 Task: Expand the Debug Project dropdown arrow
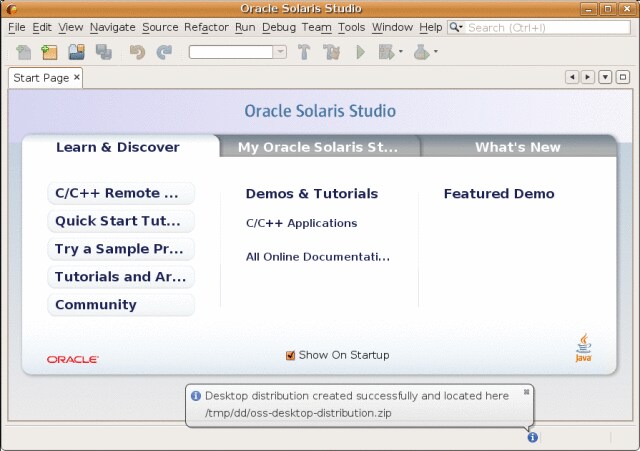400,52
